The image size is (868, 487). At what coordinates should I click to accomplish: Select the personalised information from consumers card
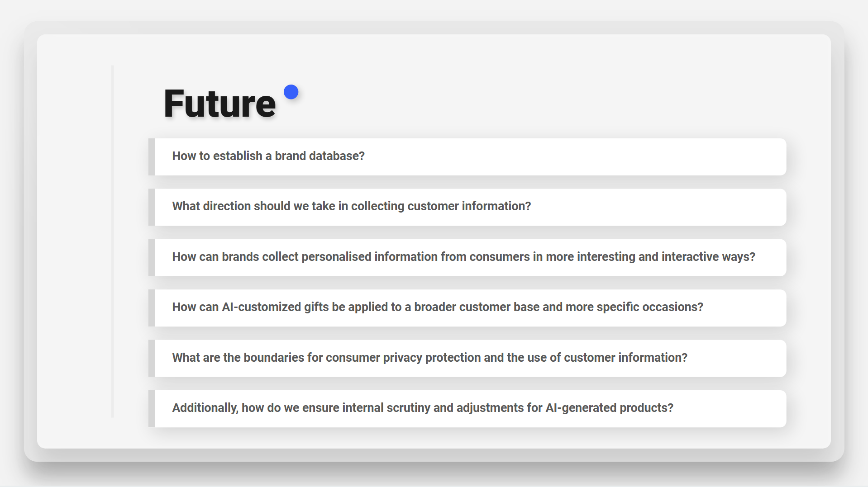point(467,257)
